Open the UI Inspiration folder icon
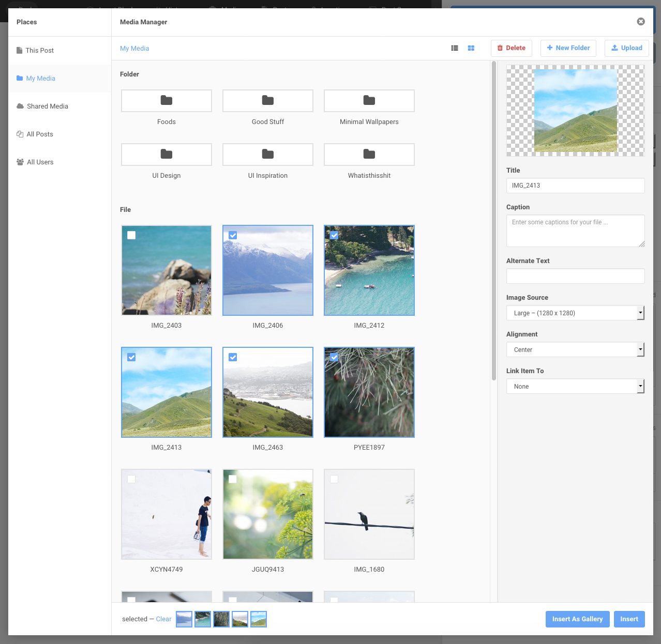The width and height of the screenshot is (661, 644). (268, 155)
